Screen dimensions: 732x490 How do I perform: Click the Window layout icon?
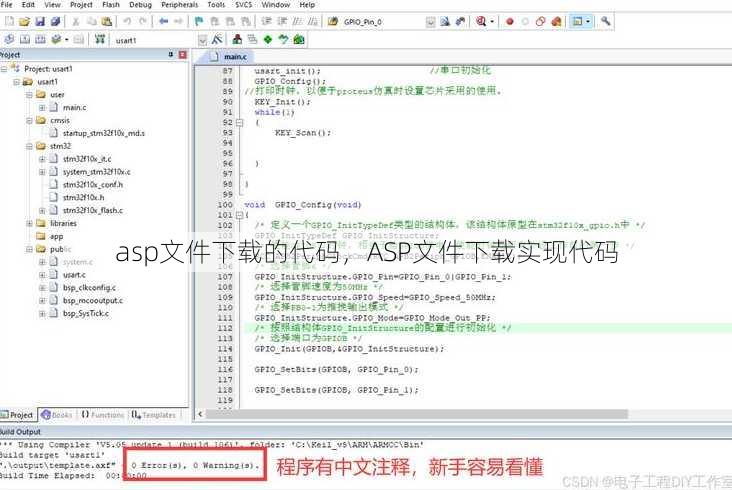click(577, 21)
